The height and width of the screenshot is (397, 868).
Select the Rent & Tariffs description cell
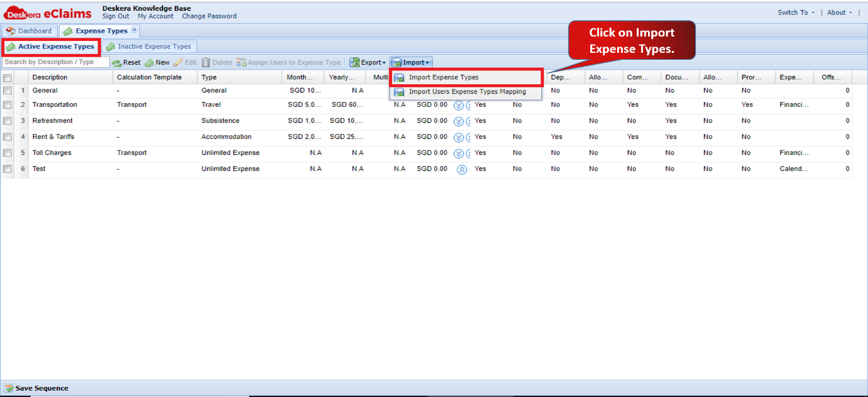click(x=71, y=137)
